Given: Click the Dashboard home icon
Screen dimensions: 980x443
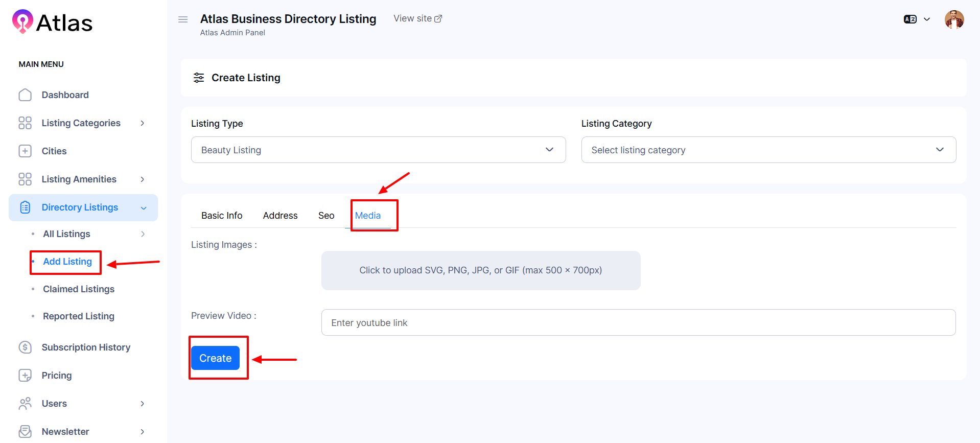Looking at the screenshot, I should pyautogui.click(x=25, y=95).
